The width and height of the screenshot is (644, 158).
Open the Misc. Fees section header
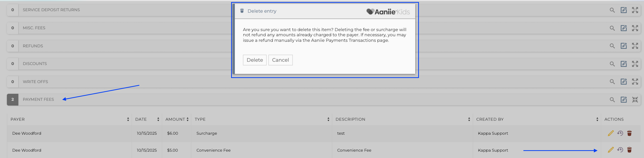34,28
